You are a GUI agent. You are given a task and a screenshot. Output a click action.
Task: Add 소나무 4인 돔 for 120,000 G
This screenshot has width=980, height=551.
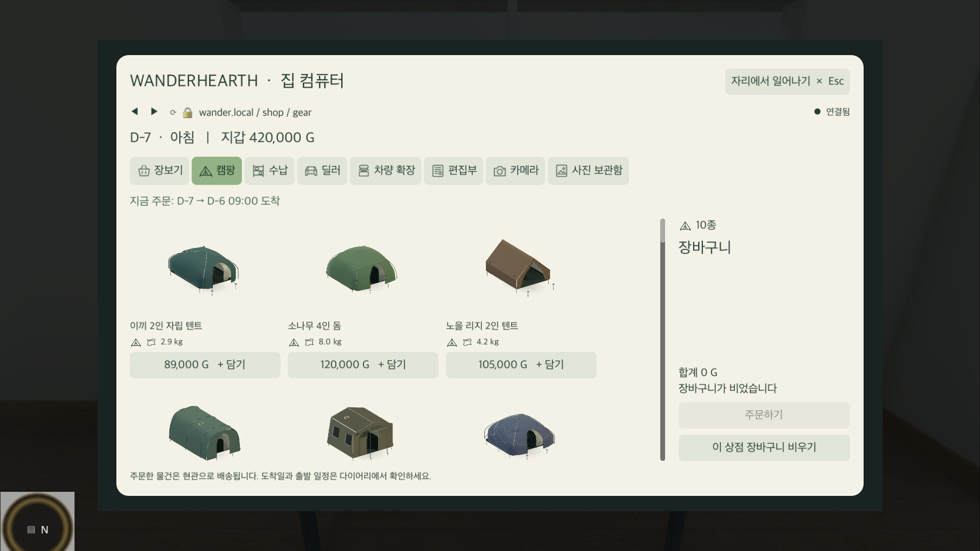363,365
